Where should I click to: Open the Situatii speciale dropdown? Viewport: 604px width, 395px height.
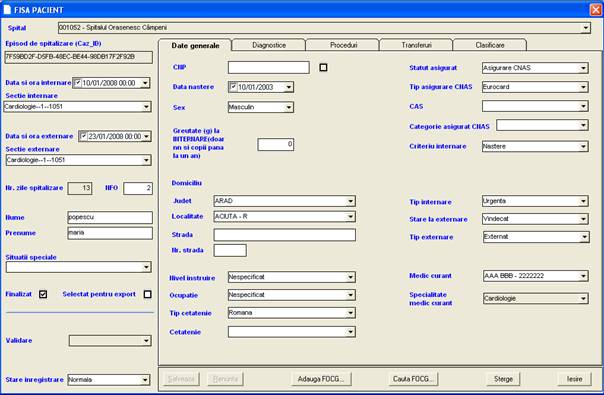pos(146,267)
